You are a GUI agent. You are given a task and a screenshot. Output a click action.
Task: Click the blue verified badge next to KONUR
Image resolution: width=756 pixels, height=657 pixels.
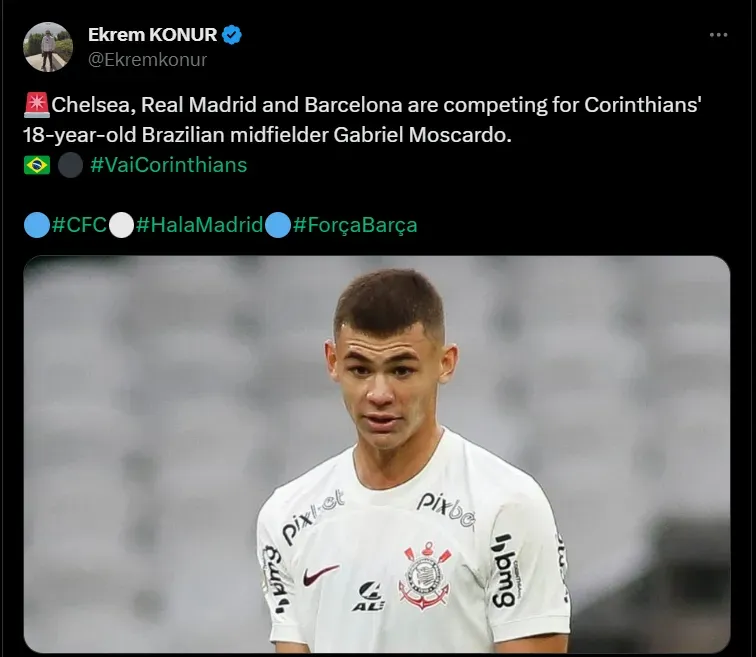(232, 35)
